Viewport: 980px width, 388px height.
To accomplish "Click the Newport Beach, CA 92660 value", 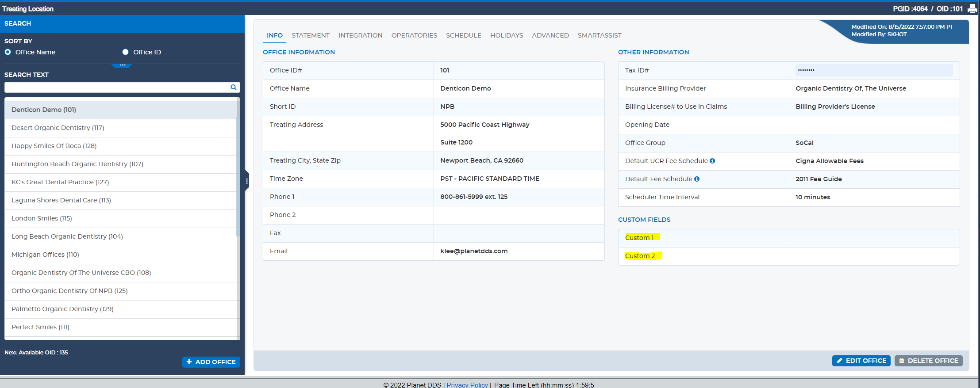I will 482,160.
